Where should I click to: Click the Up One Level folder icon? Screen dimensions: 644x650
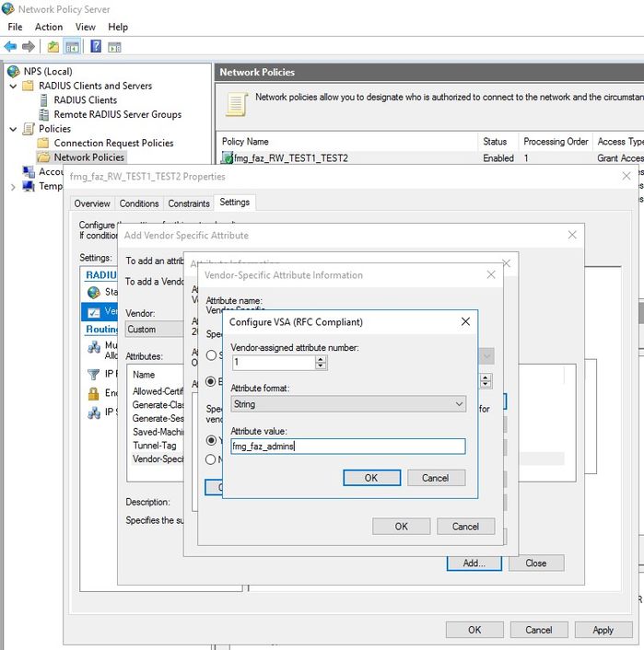(53, 47)
